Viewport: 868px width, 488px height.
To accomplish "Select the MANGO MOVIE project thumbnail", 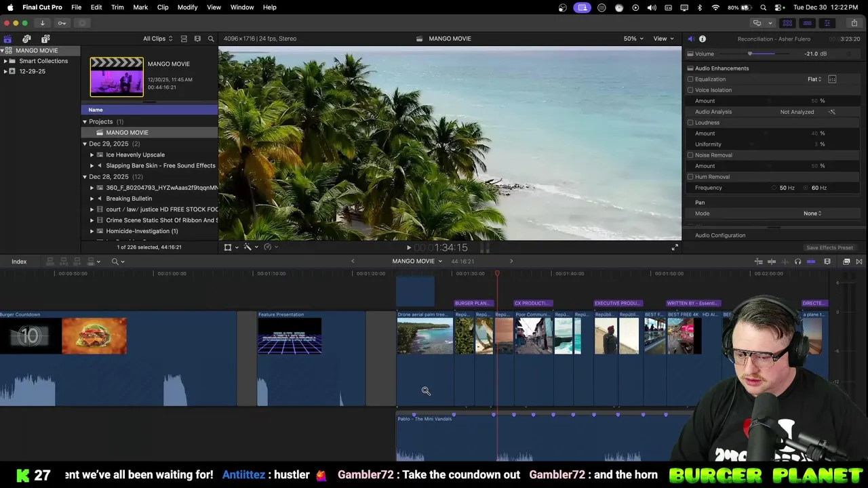I will point(117,77).
